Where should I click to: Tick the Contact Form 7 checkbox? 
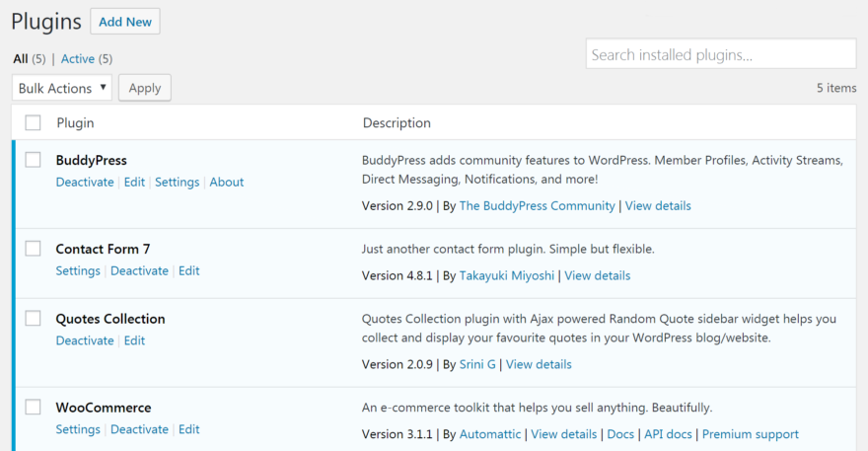(34, 249)
